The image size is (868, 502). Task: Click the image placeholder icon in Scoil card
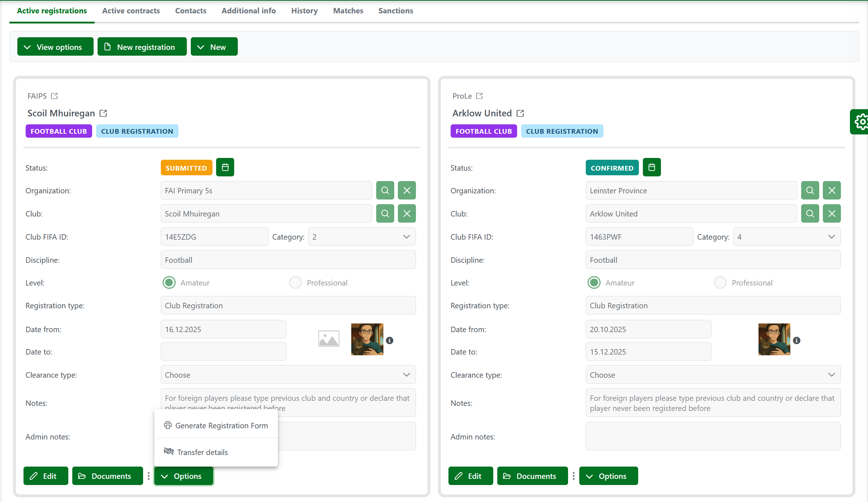click(328, 339)
